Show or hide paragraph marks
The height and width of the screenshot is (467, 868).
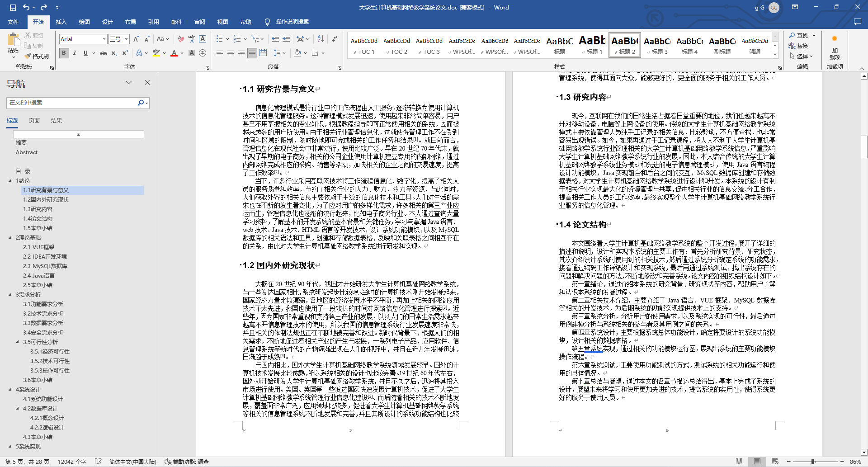335,39
